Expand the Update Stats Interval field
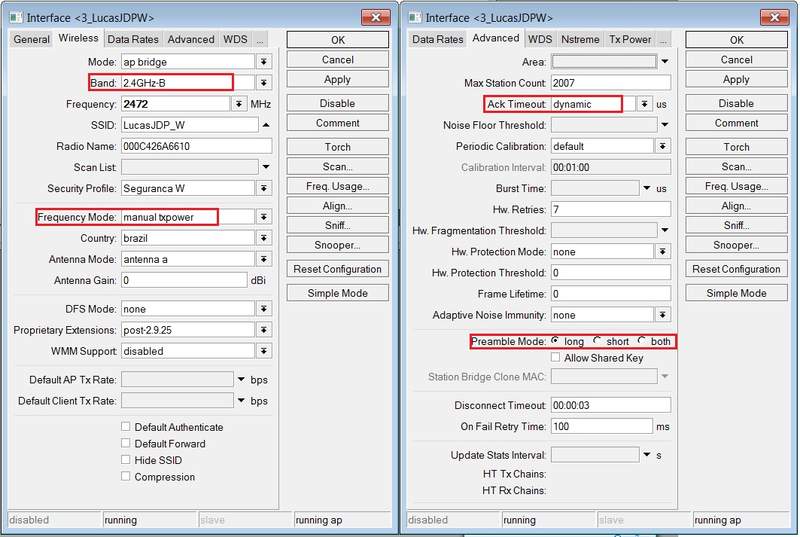Viewport: 800px width, 537px height. [x=646, y=454]
